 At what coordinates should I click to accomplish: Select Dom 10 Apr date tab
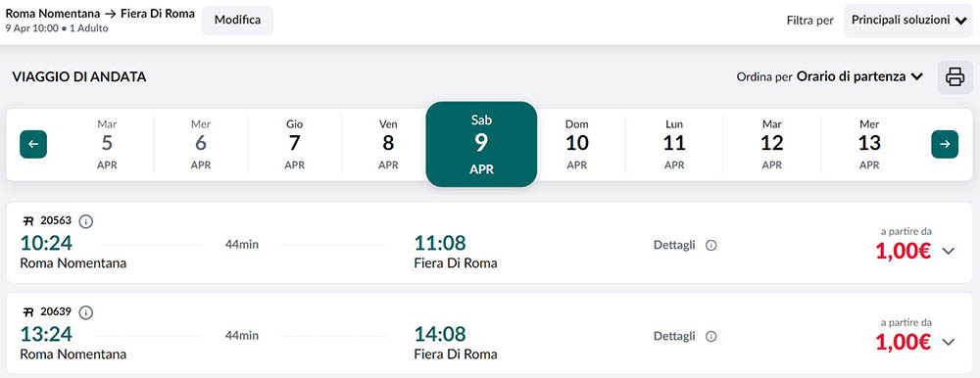577,144
